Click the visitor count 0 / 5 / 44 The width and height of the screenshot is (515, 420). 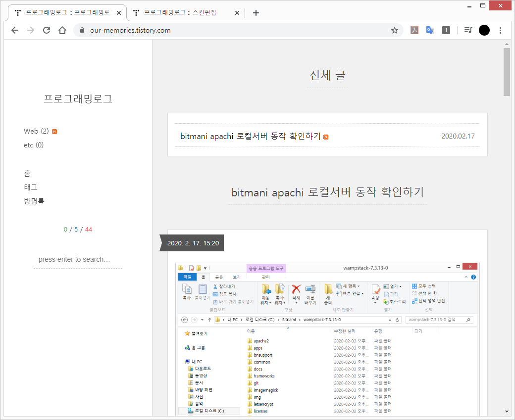[x=78, y=230]
